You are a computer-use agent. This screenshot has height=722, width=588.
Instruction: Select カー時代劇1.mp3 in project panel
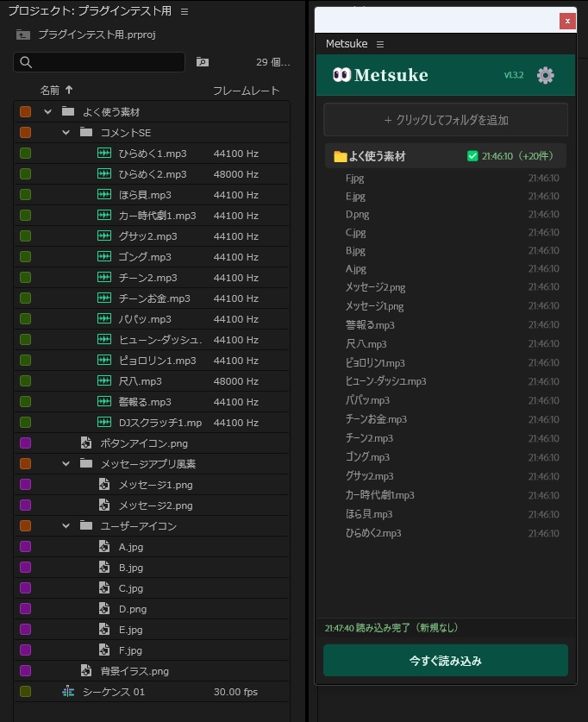158,216
